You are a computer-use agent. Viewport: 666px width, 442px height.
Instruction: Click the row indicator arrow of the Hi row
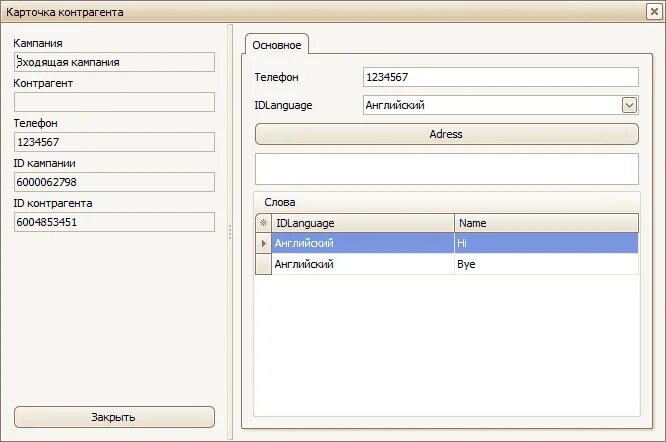click(263, 243)
